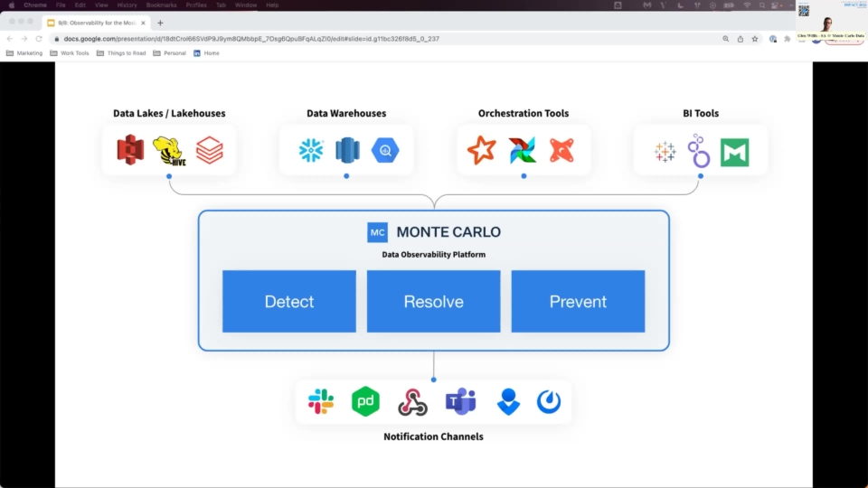The image size is (868, 488).
Task: Go forward using the browser forward arrow
Action: [x=24, y=39]
